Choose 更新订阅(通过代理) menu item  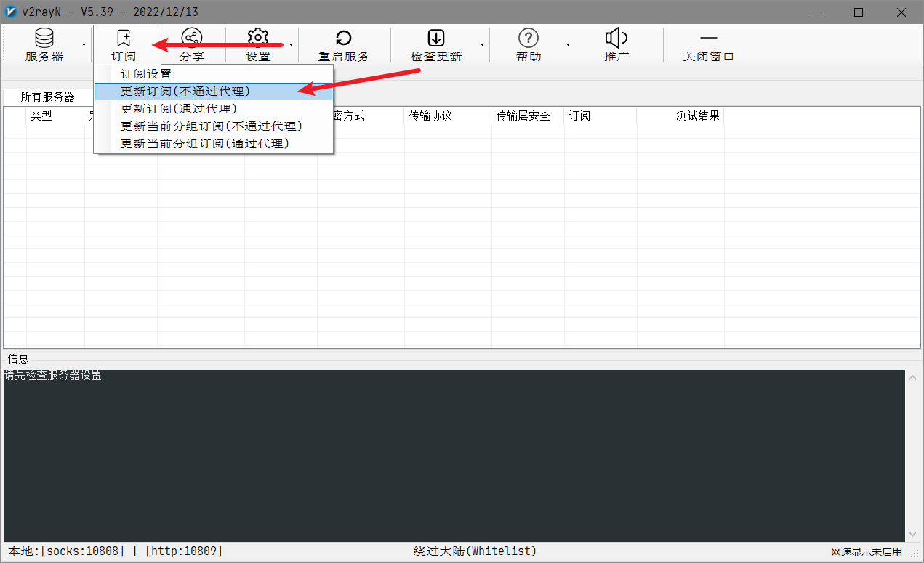pos(179,109)
